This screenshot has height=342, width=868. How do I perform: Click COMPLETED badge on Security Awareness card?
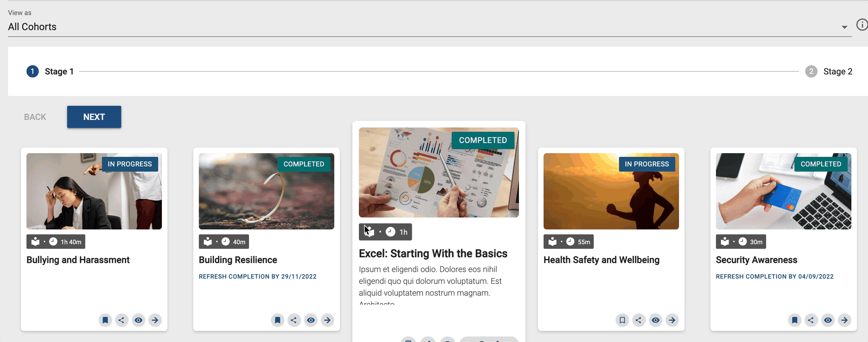pyautogui.click(x=821, y=164)
